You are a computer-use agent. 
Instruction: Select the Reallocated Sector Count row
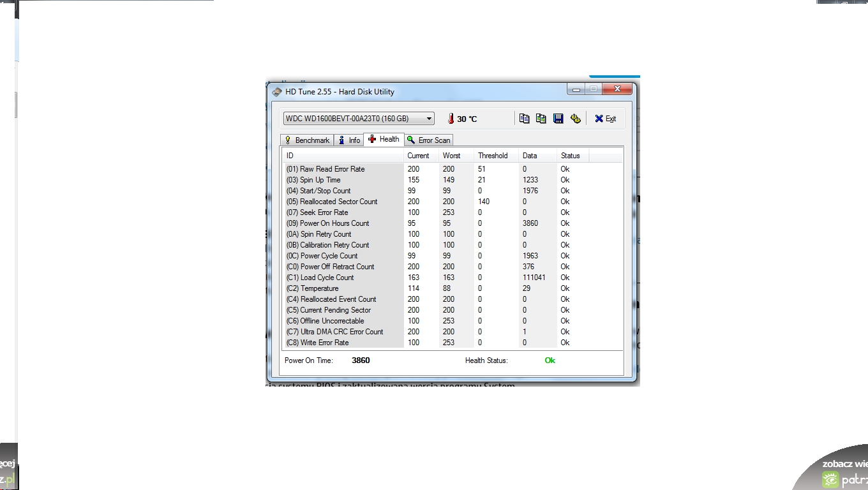tap(339, 202)
